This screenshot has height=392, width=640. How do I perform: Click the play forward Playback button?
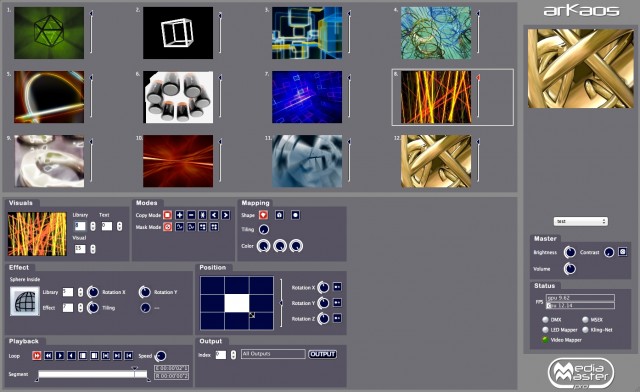[x=60, y=356]
